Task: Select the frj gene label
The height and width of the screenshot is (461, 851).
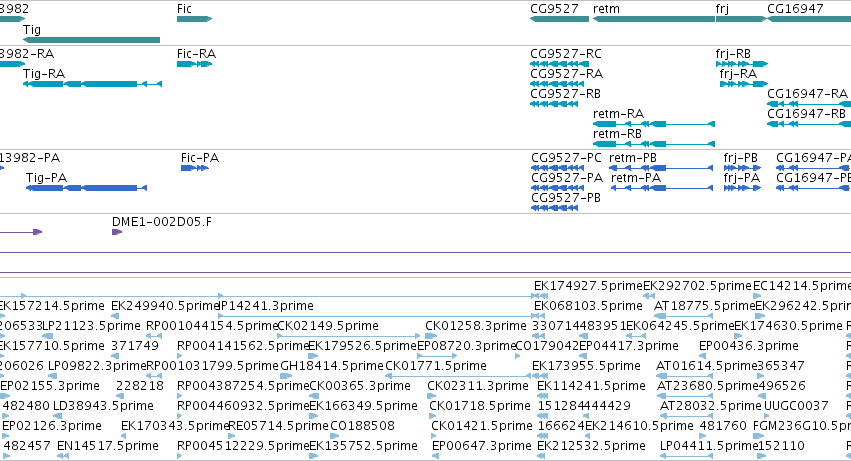Action: (x=722, y=9)
